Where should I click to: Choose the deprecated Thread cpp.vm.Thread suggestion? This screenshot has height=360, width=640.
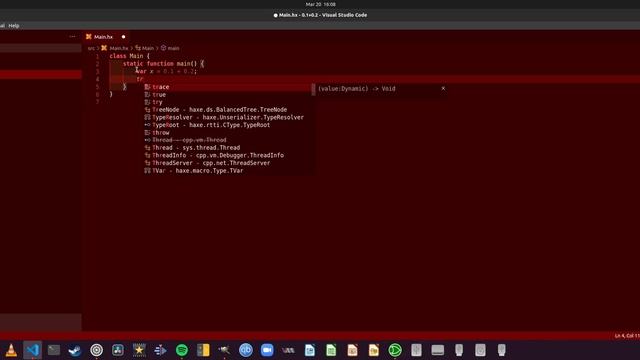click(x=229, y=140)
